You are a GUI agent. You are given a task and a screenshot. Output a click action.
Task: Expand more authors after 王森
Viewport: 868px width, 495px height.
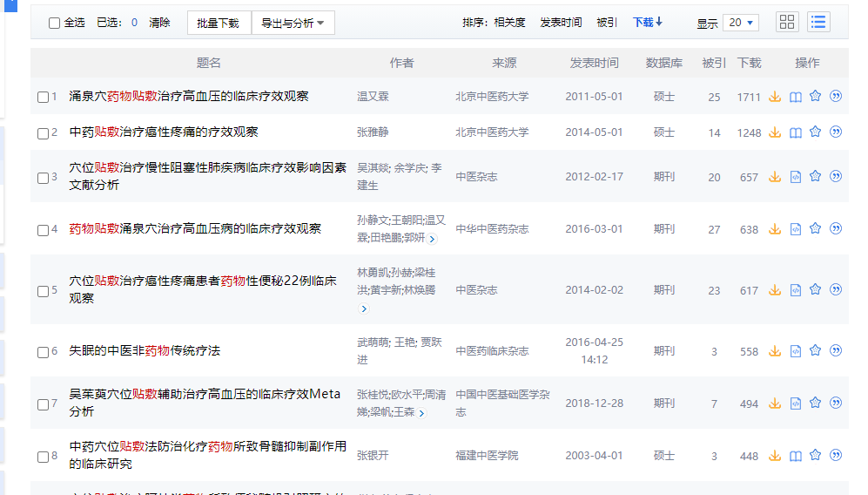tap(422, 413)
